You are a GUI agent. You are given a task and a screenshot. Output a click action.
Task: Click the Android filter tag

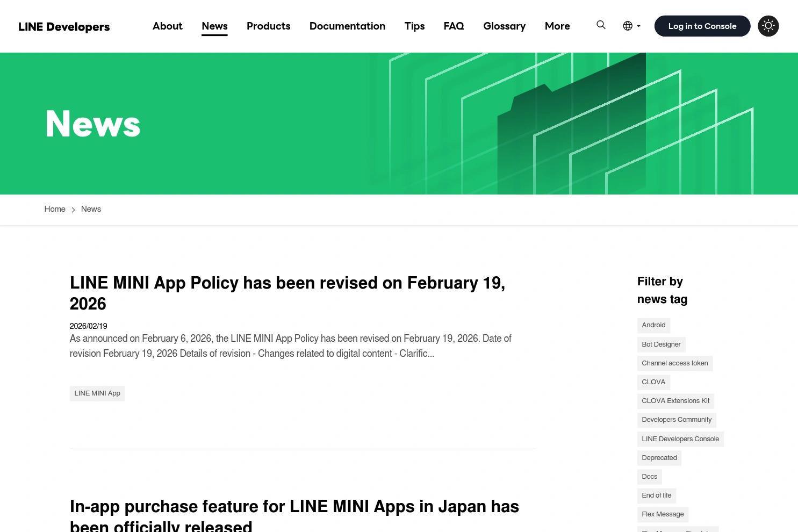pos(653,325)
